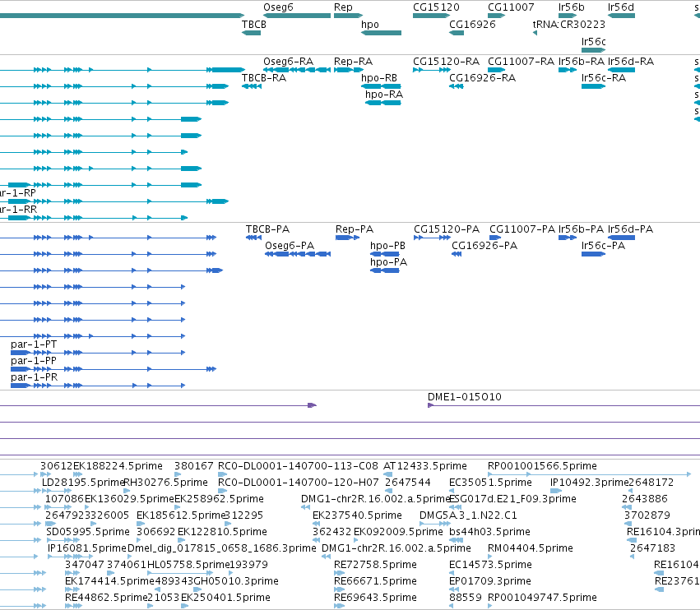Select the Ir56d-RA transcript label

[631, 61]
